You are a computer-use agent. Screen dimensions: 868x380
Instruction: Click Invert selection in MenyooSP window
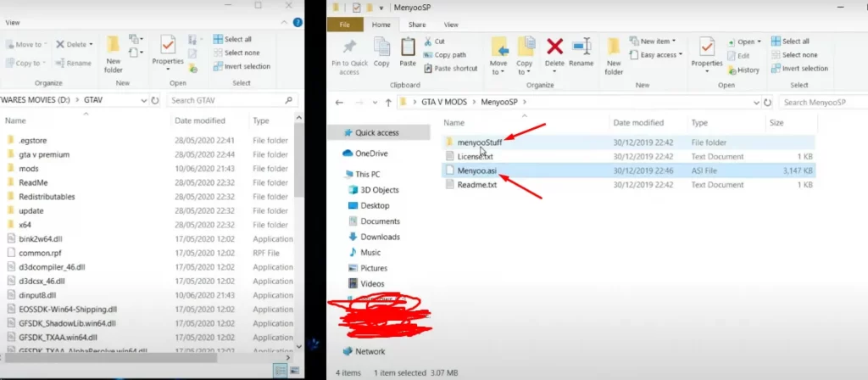point(804,68)
